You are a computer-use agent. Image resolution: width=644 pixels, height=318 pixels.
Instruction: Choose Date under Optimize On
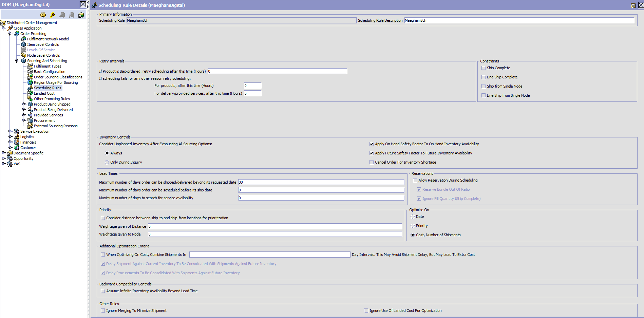click(x=413, y=217)
